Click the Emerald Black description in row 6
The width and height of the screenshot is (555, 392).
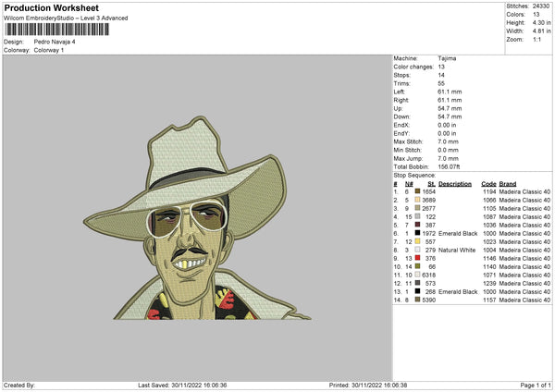(458, 234)
